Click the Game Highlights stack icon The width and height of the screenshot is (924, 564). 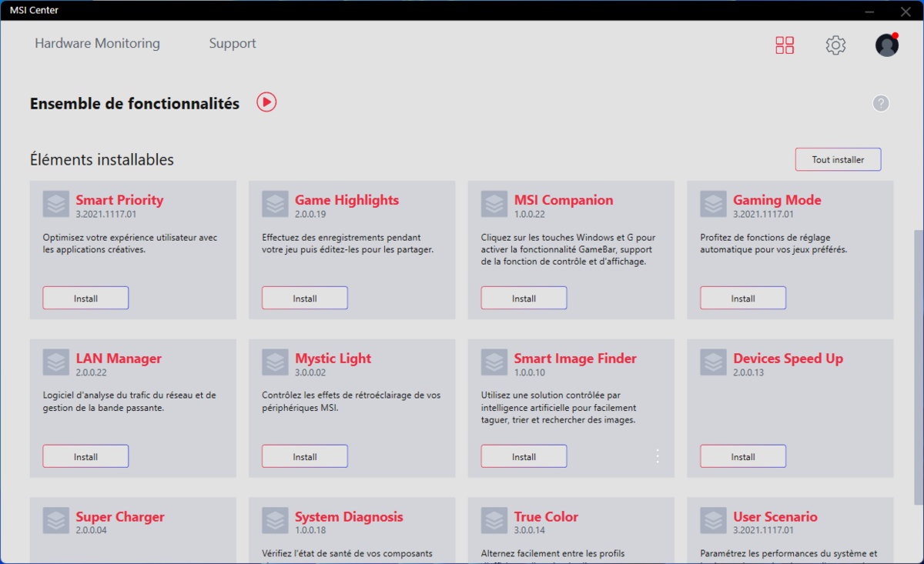coord(275,204)
